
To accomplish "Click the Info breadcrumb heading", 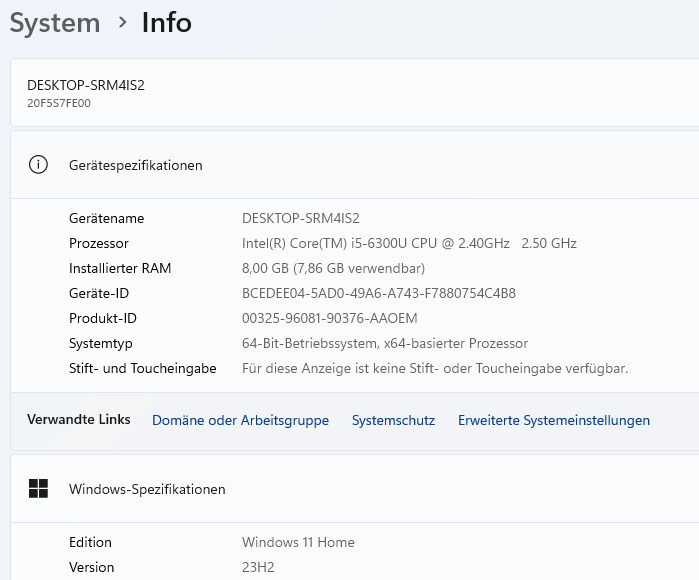I will click(167, 23).
